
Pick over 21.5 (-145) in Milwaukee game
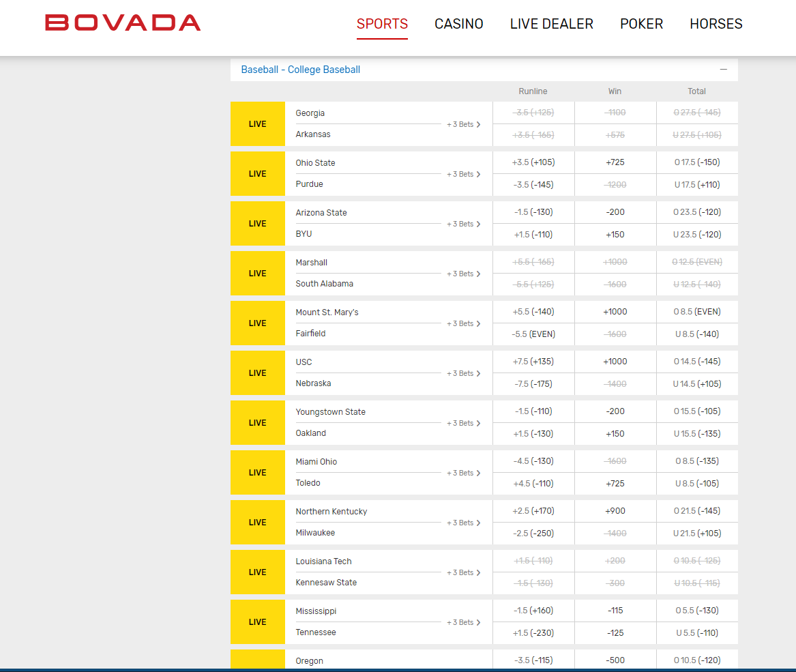(697, 511)
